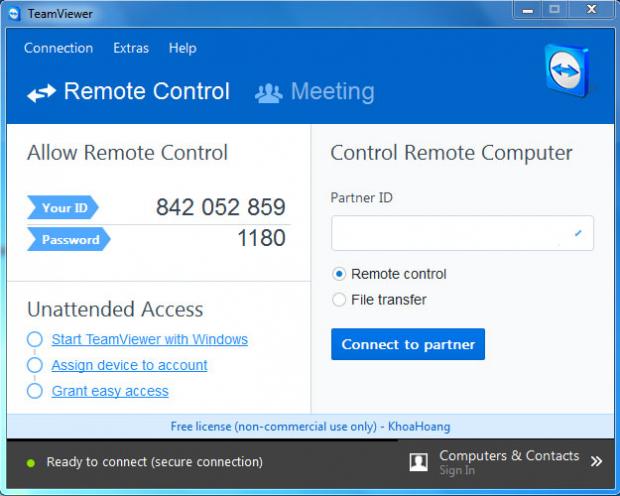Click the green ready status indicator

[x=30, y=463]
